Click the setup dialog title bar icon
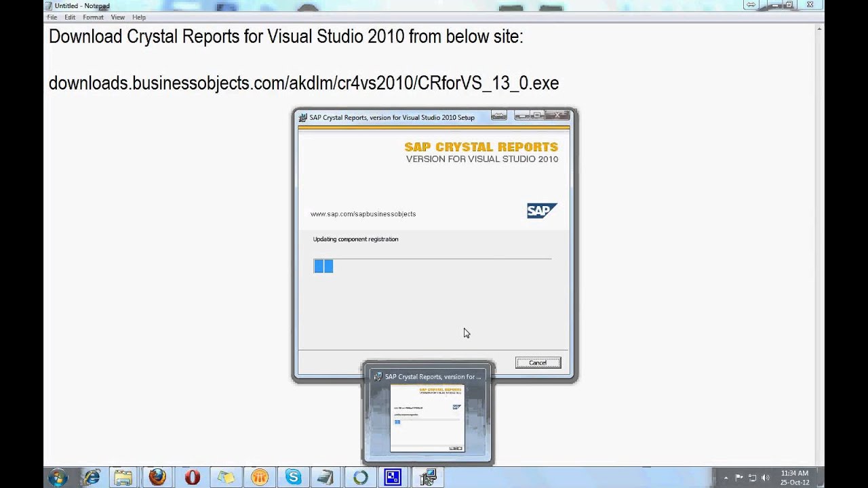 [x=302, y=117]
